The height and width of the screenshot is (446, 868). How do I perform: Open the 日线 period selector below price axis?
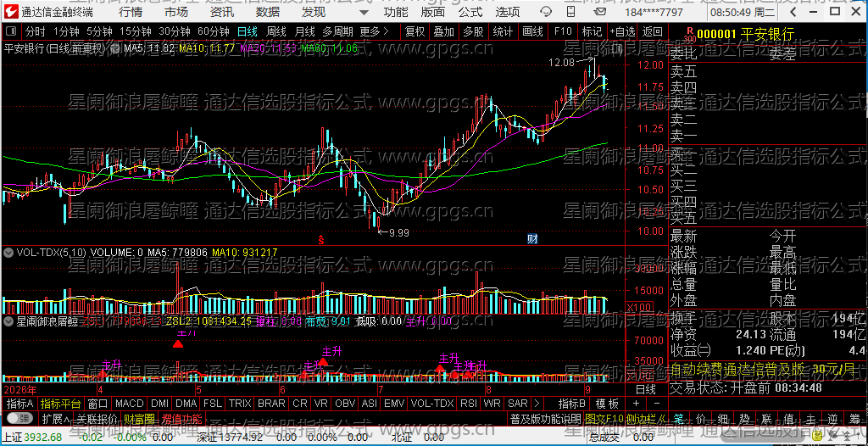(x=645, y=389)
